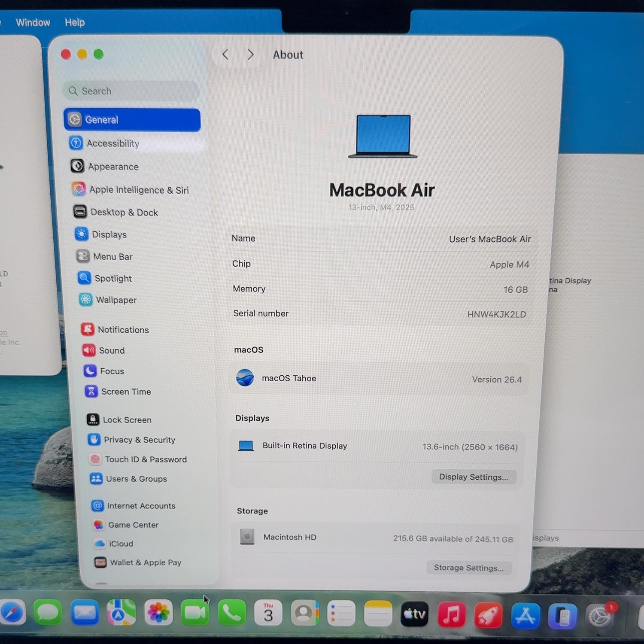This screenshot has height=644, width=644.
Task: Open Apple Intelligence & Siri settings
Action: tap(130, 189)
